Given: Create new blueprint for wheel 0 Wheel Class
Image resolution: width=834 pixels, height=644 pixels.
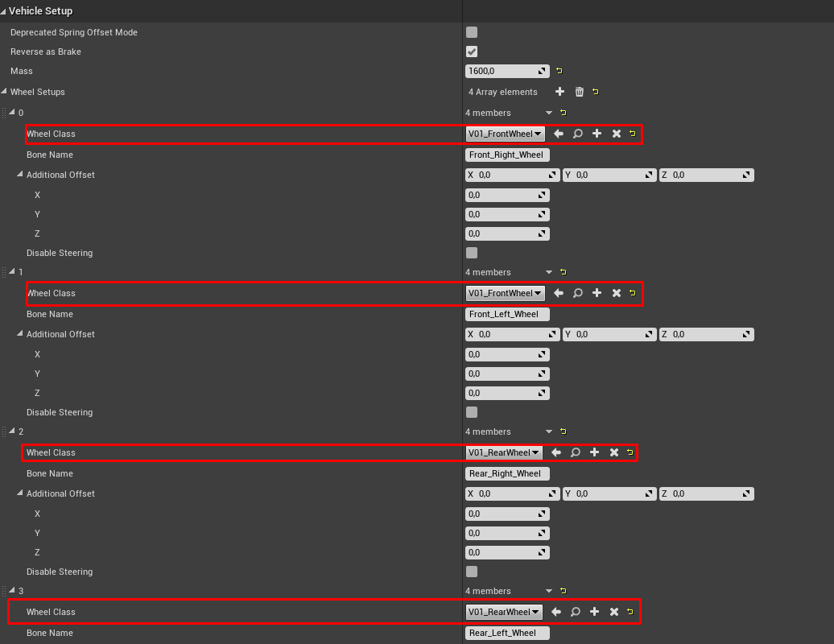Looking at the screenshot, I should tap(597, 134).
